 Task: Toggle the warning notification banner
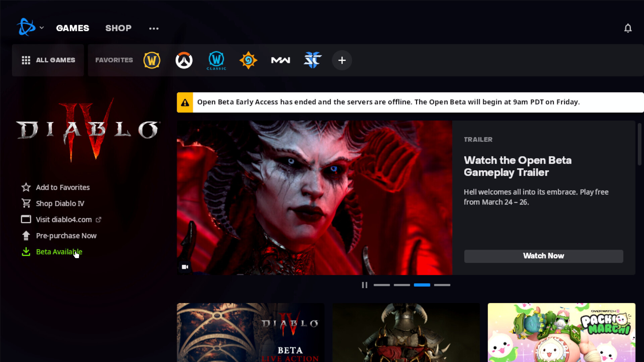(x=185, y=102)
